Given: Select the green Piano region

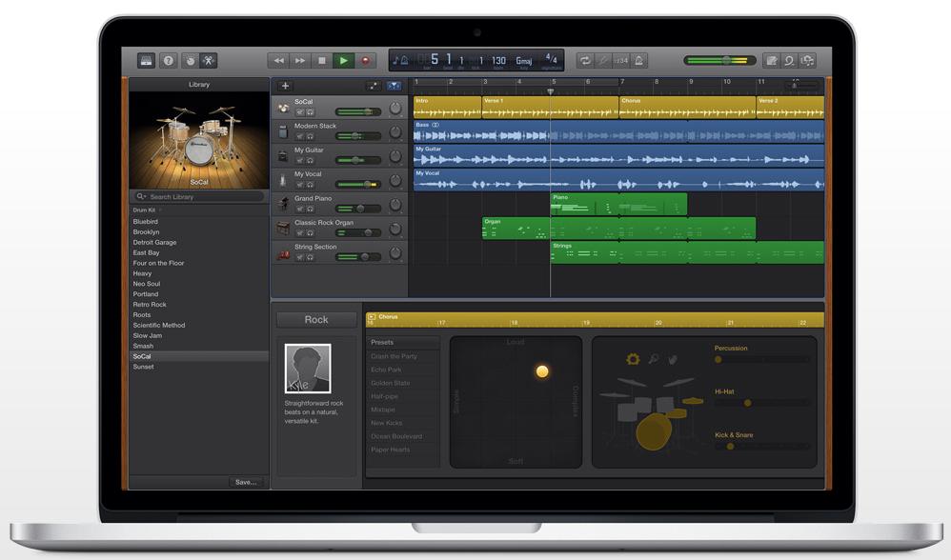Looking at the screenshot, I should pos(618,204).
